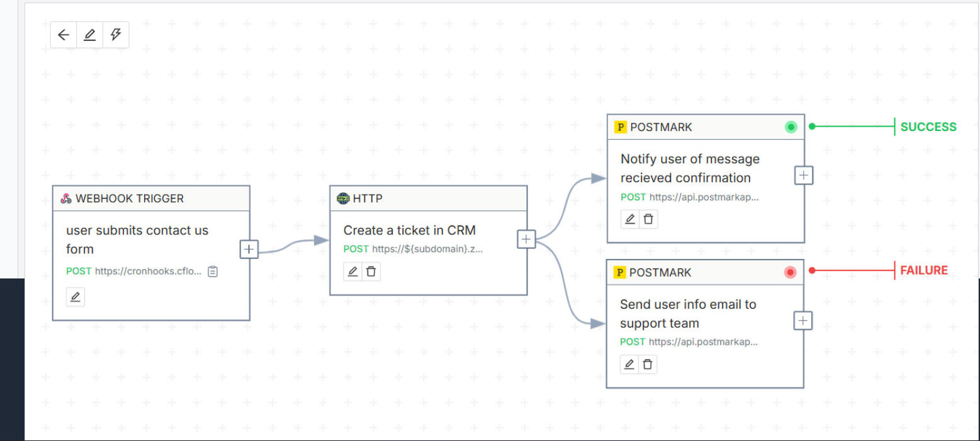
Task: Add a step after the webhook trigger
Action: (x=249, y=249)
